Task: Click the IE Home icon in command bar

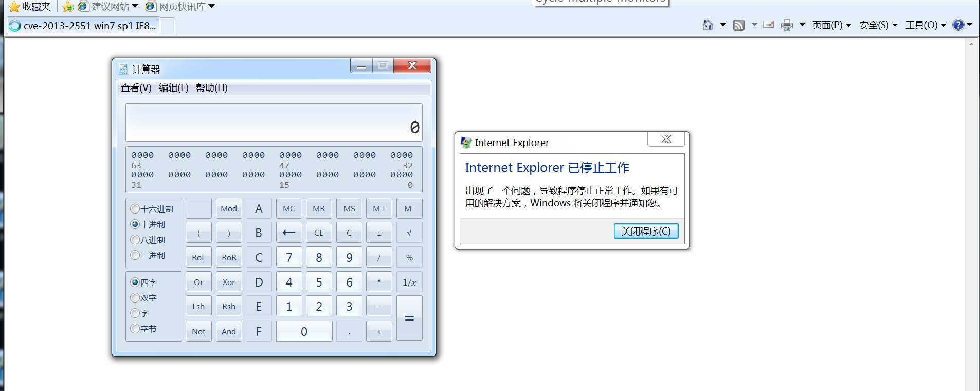Action: (708, 25)
